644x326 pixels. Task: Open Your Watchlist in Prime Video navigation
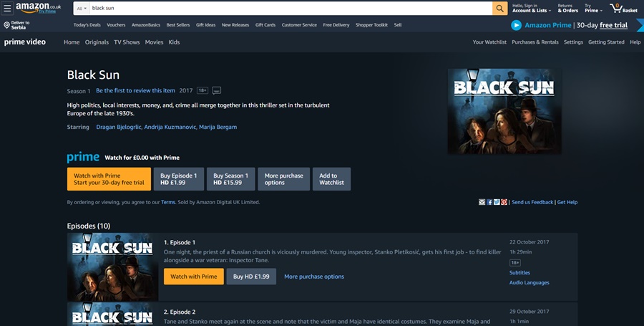[489, 42]
